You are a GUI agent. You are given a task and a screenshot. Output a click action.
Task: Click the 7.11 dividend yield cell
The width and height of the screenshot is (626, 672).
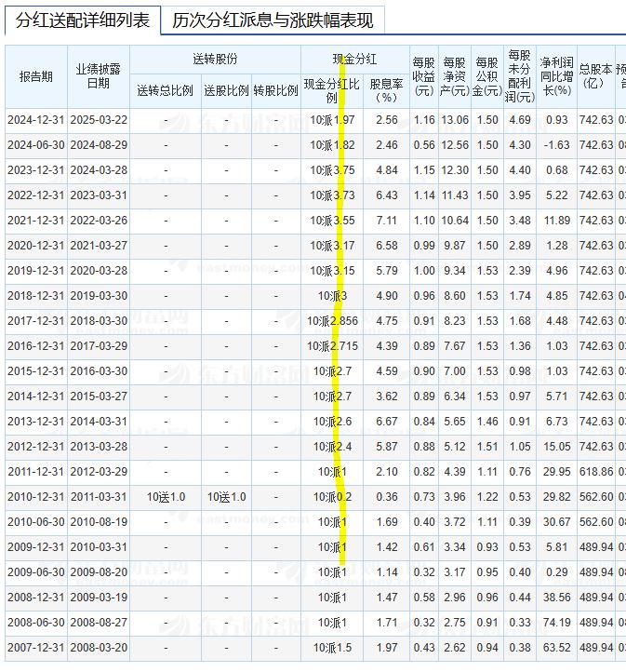pos(385,221)
